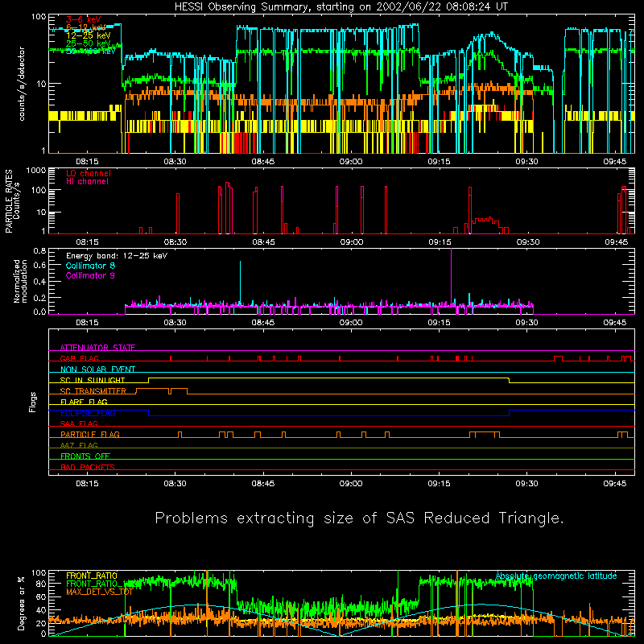Click the Absolute geomagnetic latitude label
644x644 pixels.
coord(556,576)
